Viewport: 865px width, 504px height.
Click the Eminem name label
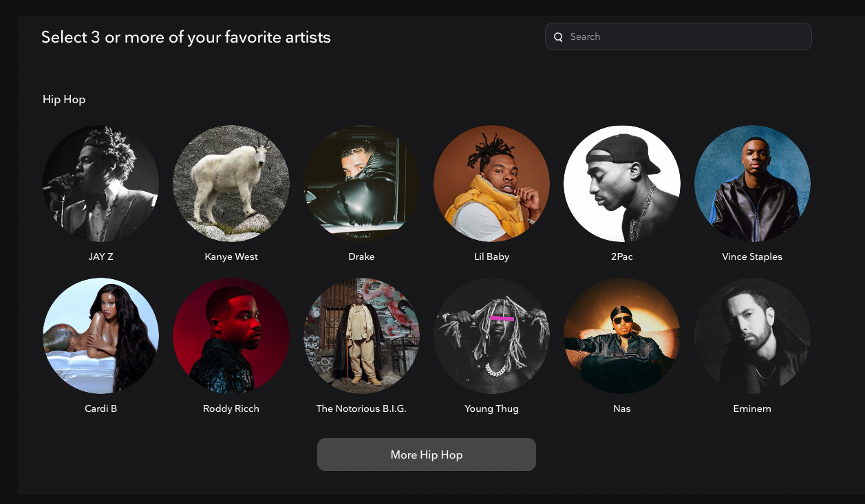752,408
